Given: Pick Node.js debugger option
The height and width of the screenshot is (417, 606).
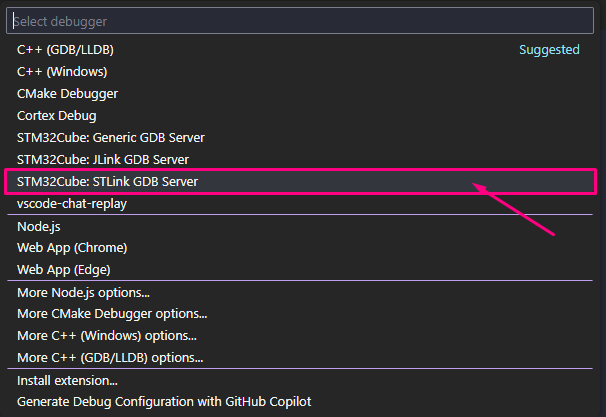Looking at the screenshot, I should 39,226.
